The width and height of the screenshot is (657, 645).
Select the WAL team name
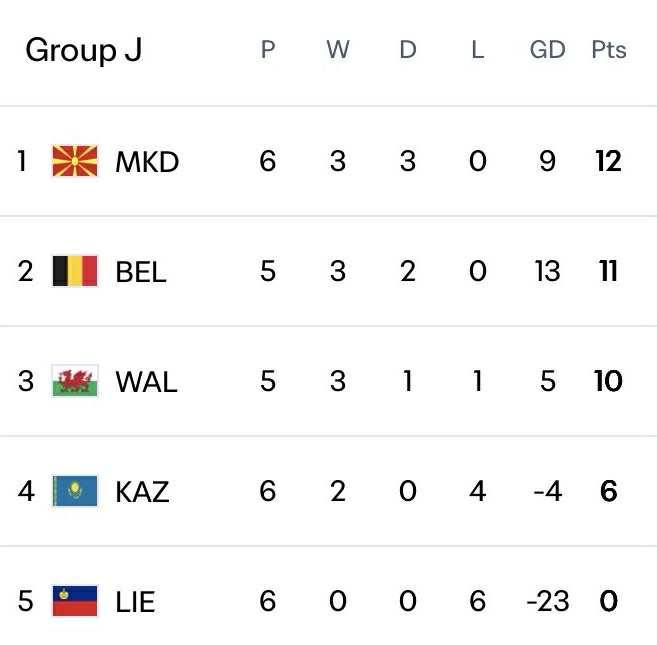pyautogui.click(x=146, y=381)
